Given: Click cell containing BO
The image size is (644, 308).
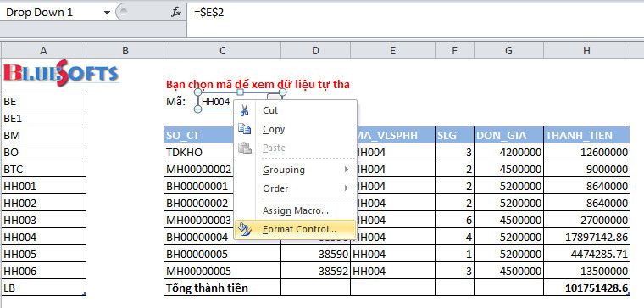Looking at the screenshot, I should pyautogui.click(x=43, y=152).
